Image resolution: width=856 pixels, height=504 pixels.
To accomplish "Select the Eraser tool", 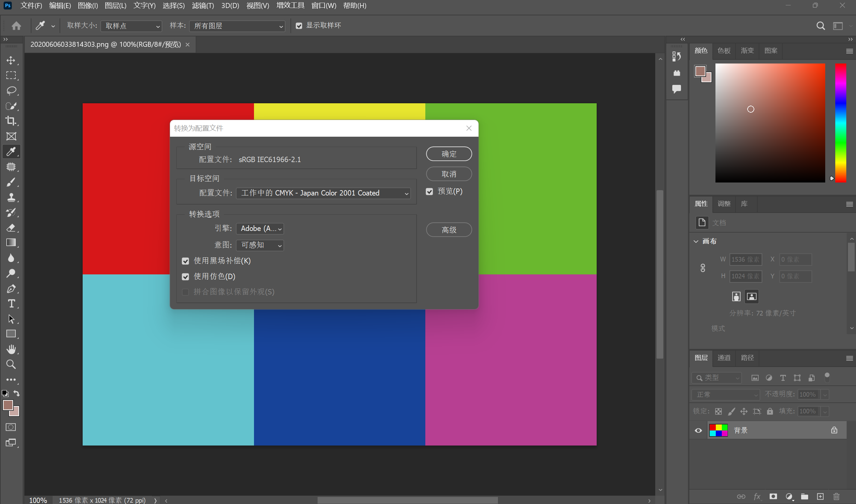I will [11, 228].
